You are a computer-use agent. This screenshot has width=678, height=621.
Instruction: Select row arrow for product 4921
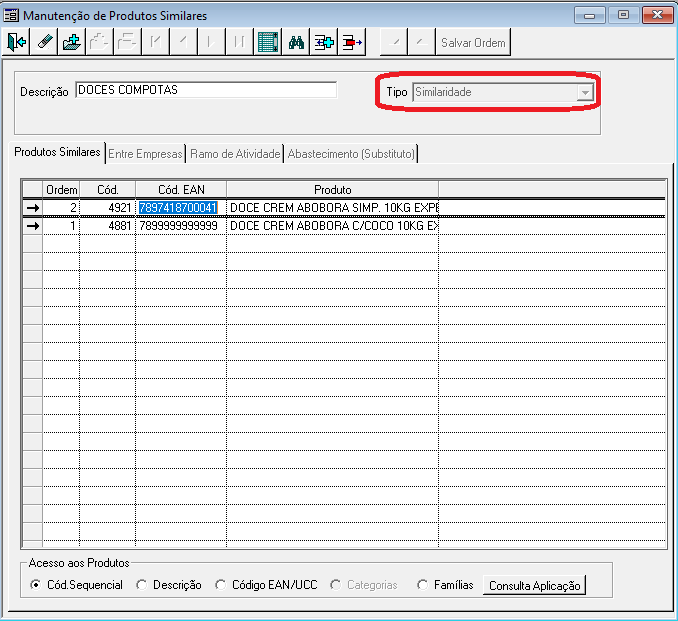click(x=33, y=208)
